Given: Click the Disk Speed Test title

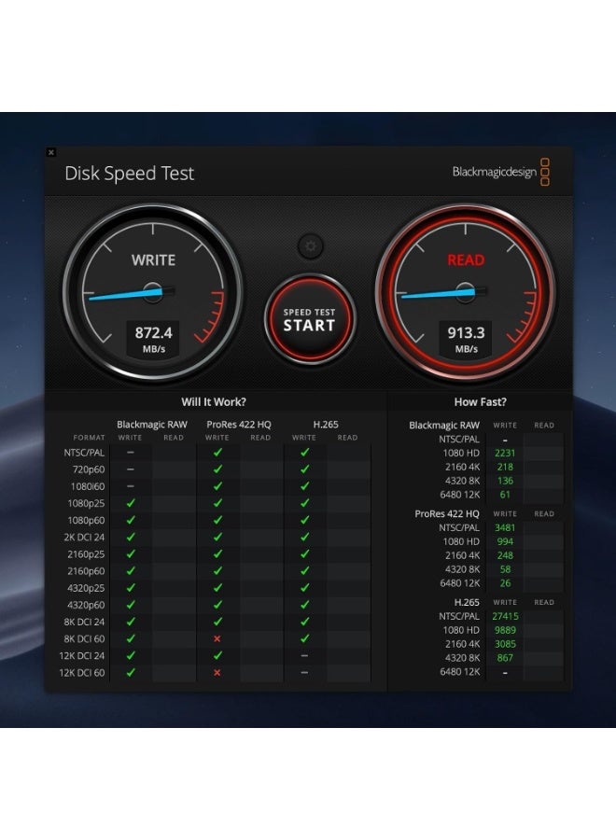Looking at the screenshot, I should 129,174.
